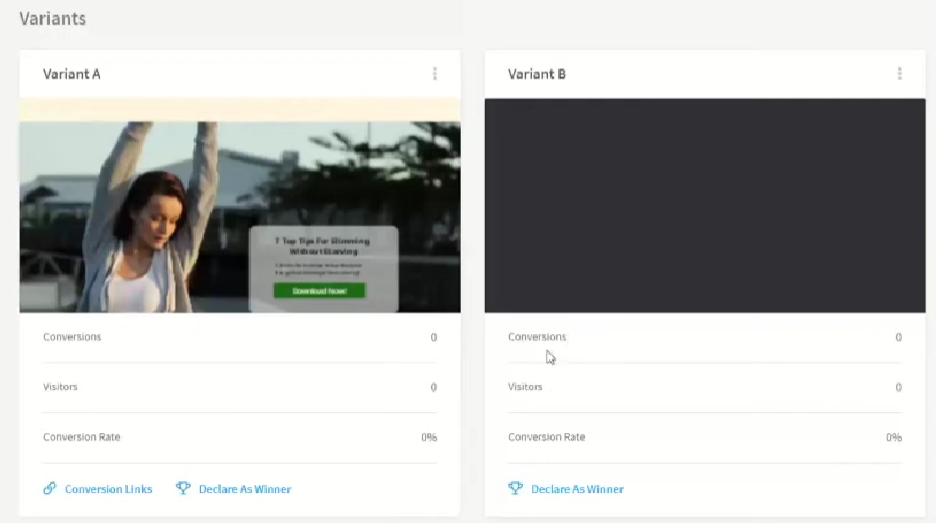Image resolution: width=936 pixels, height=523 pixels.
Task: Click the trophy icon in Variant A
Action: click(x=183, y=489)
